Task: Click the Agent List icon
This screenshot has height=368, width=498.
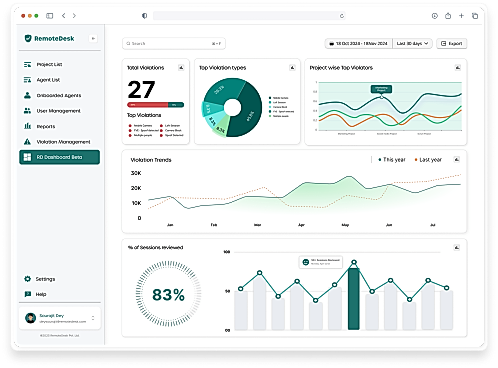Action: pos(27,80)
